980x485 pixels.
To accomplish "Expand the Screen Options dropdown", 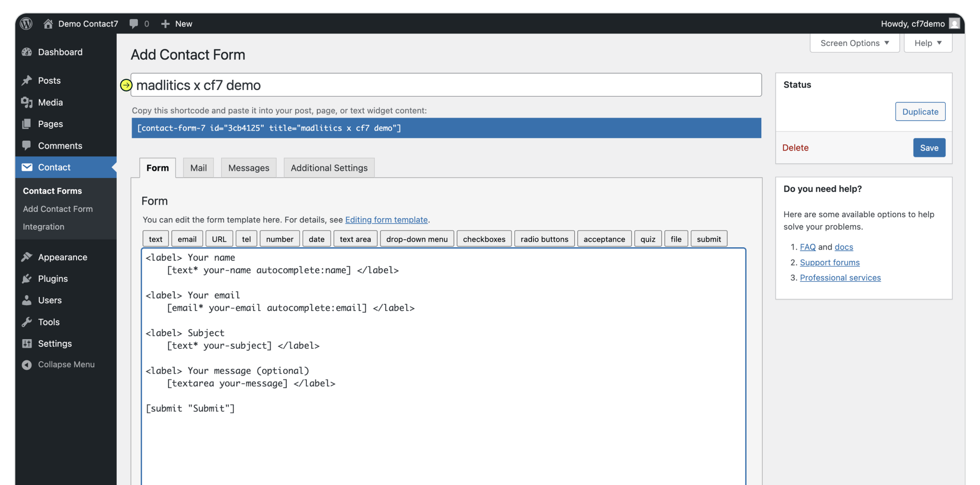I will pyautogui.click(x=855, y=43).
